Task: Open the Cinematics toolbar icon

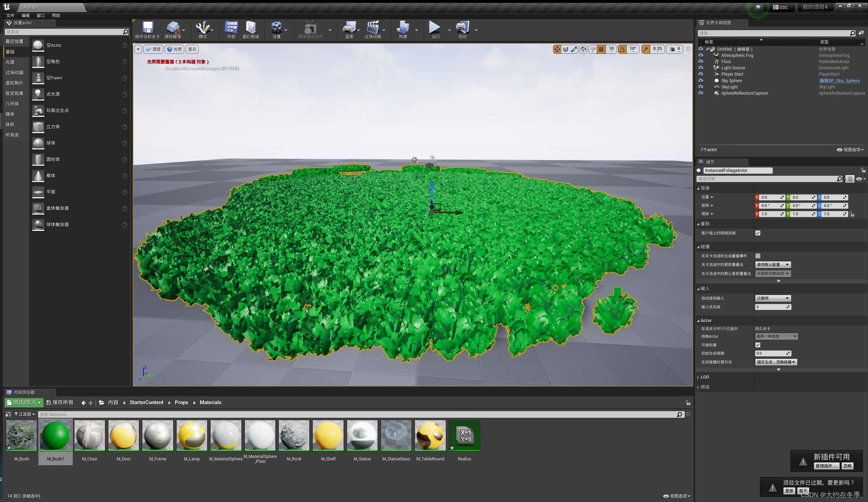Action: 373,28
